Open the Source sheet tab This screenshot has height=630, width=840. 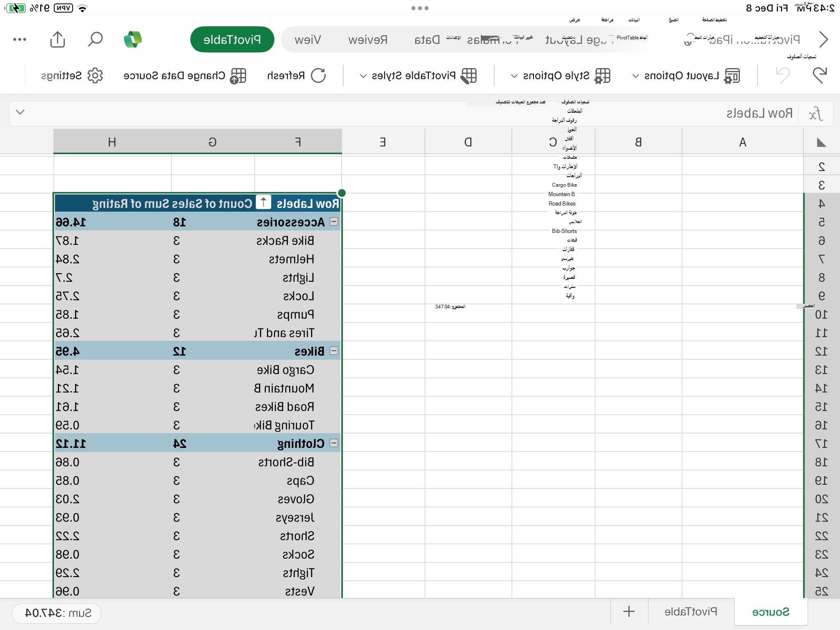point(771,612)
